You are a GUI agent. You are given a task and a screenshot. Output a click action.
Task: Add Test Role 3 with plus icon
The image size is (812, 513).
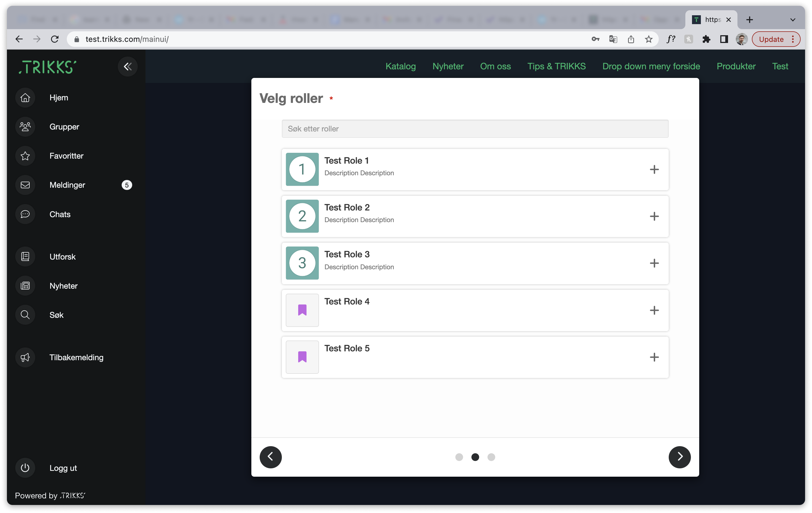tap(654, 263)
